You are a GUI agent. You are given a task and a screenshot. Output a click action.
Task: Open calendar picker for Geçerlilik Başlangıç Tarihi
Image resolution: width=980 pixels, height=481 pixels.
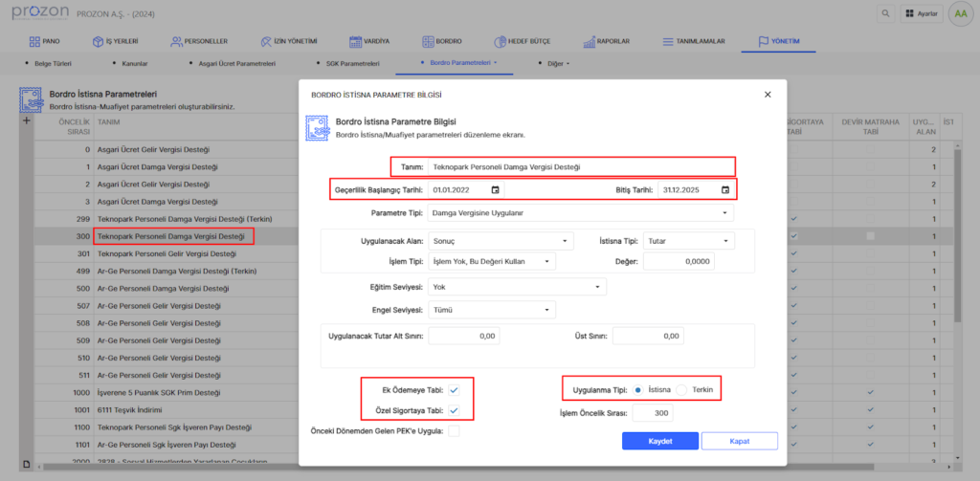pyautogui.click(x=495, y=190)
